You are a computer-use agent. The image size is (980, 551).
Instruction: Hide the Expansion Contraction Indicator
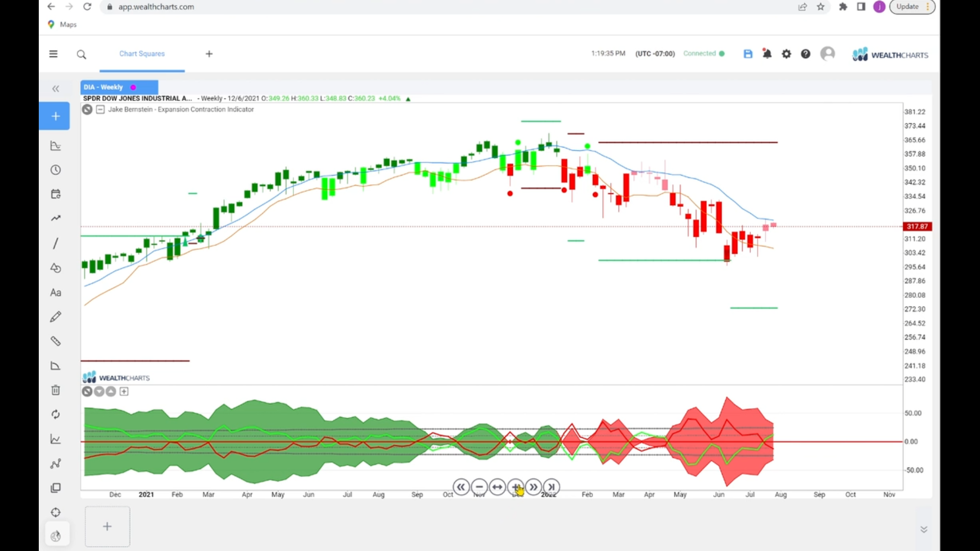[87, 109]
